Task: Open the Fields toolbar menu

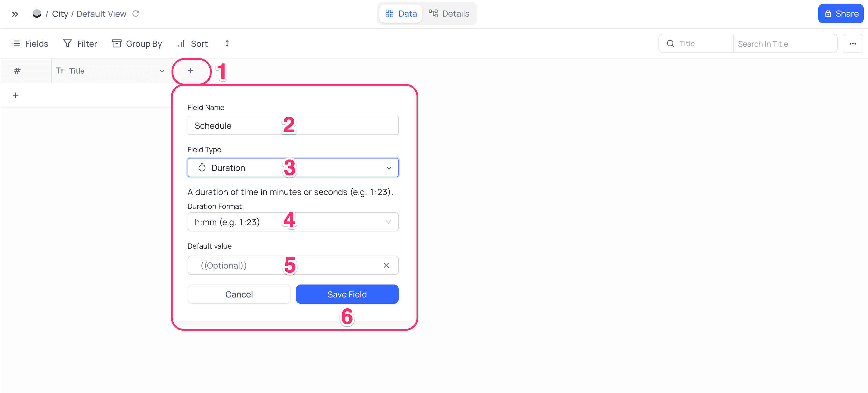Action: (30, 43)
